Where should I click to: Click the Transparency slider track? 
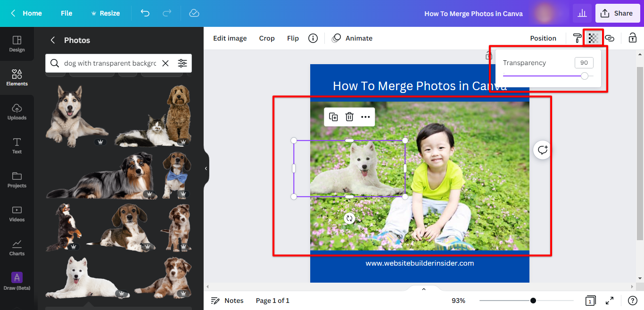tap(542, 76)
